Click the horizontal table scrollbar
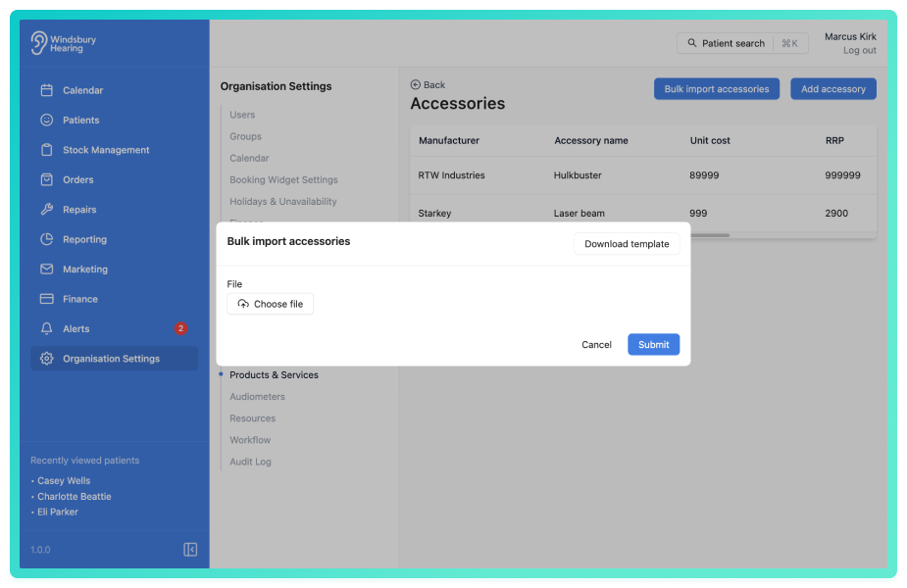Image resolution: width=907 pixels, height=588 pixels. click(710, 235)
